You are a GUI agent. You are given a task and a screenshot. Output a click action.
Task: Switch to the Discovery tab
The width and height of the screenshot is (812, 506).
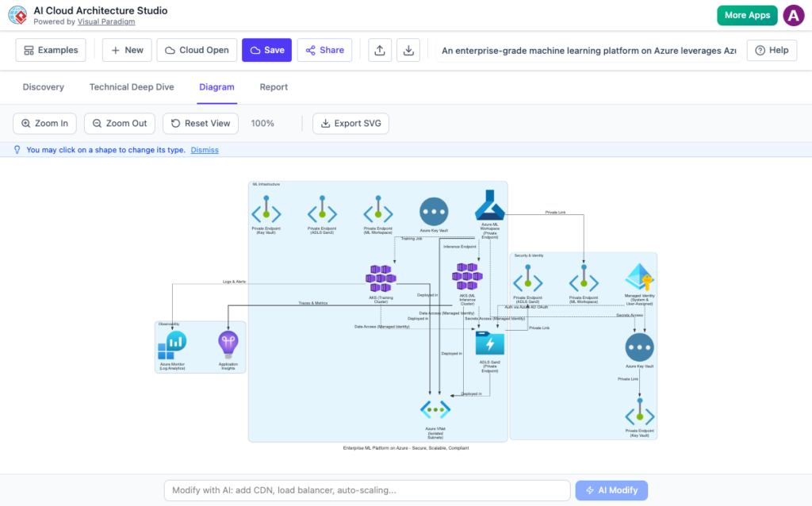[43, 87]
